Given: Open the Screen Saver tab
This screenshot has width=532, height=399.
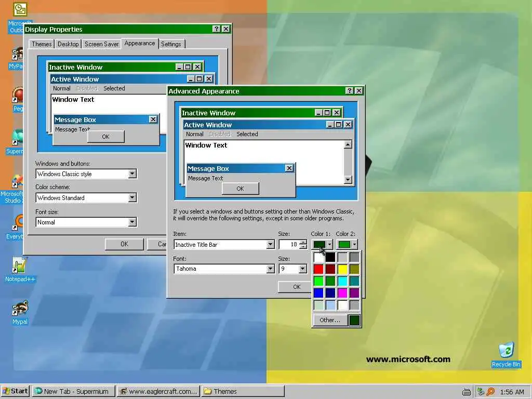Looking at the screenshot, I should coord(101,44).
